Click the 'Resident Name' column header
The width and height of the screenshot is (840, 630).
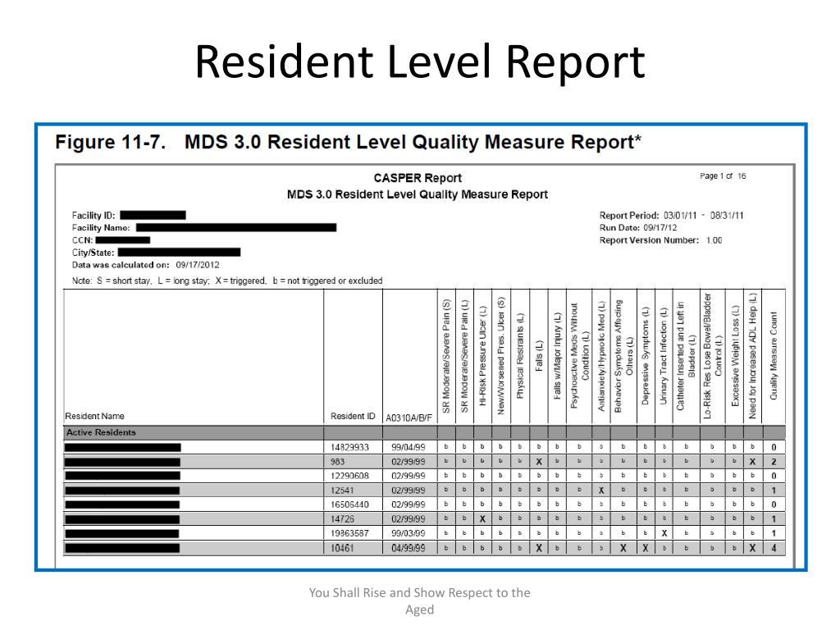coord(95,416)
